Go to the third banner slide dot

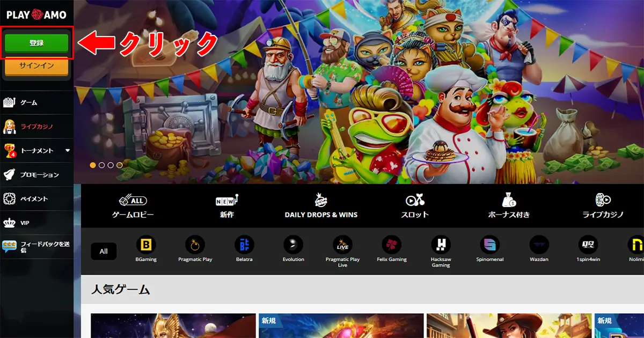111,165
